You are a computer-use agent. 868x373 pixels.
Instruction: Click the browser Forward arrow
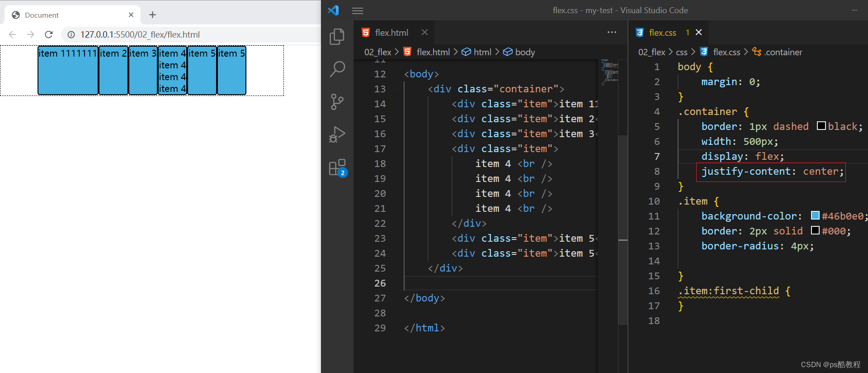[30, 34]
